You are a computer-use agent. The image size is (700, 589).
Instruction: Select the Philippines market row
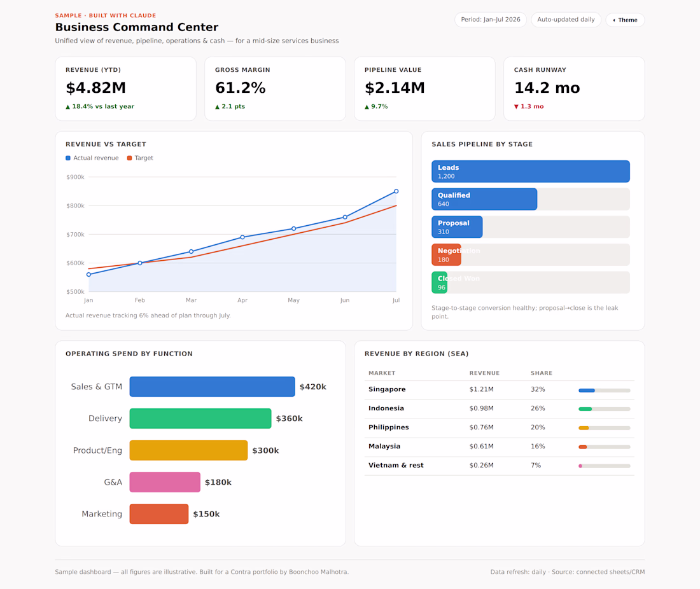(x=499, y=428)
